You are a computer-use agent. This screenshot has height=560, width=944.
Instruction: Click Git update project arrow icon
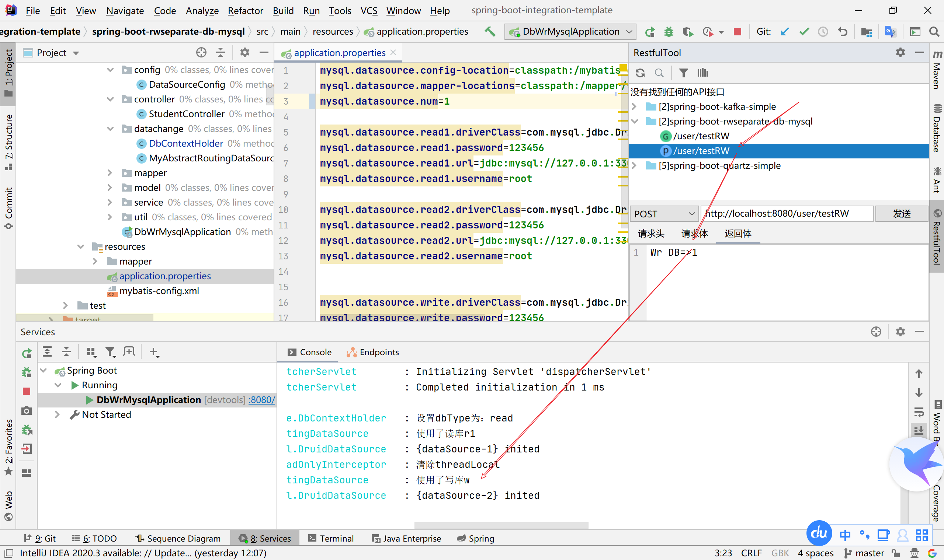click(785, 32)
